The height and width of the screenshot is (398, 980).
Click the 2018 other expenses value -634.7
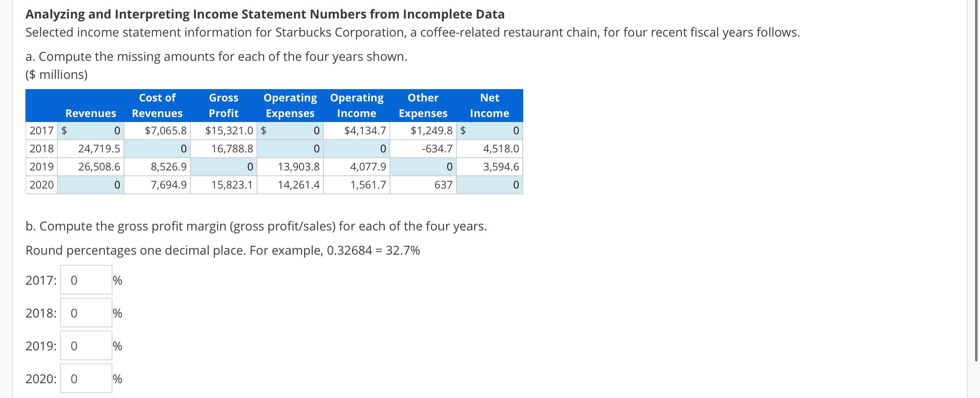point(437,149)
